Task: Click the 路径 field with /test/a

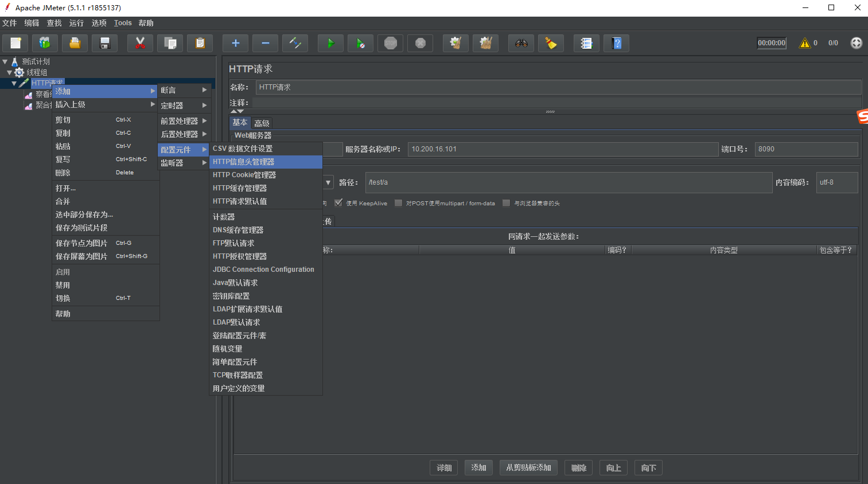Action: tap(569, 182)
